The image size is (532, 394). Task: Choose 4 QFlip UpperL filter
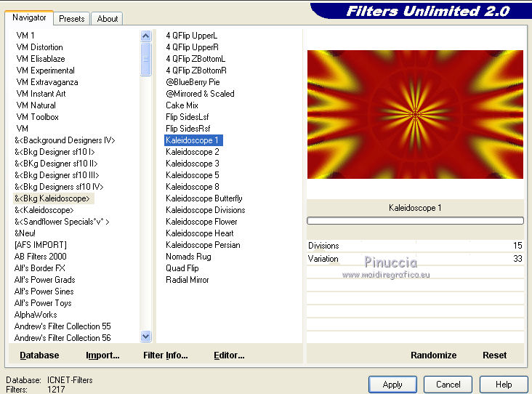191,36
